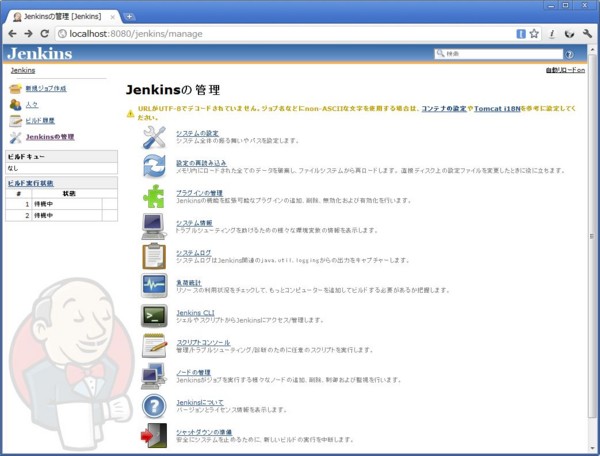Click the browser forward arrow
Screen dimensions: 600x456
(x=28, y=34)
